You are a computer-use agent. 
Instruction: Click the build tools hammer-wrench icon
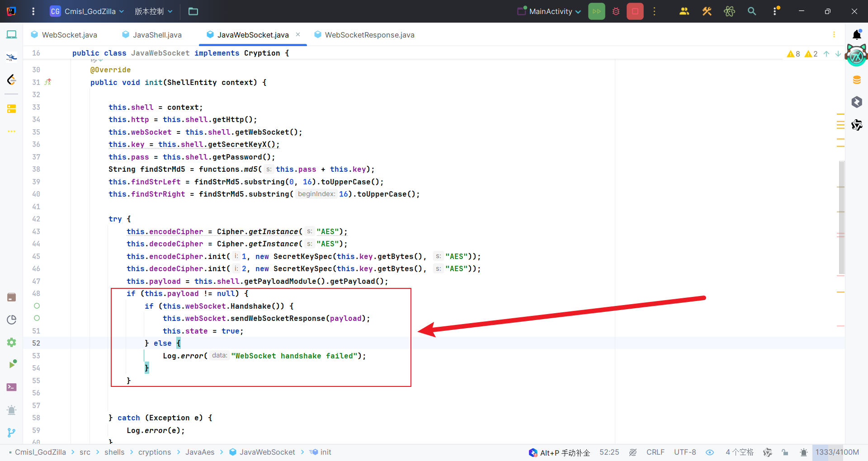click(707, 11)
